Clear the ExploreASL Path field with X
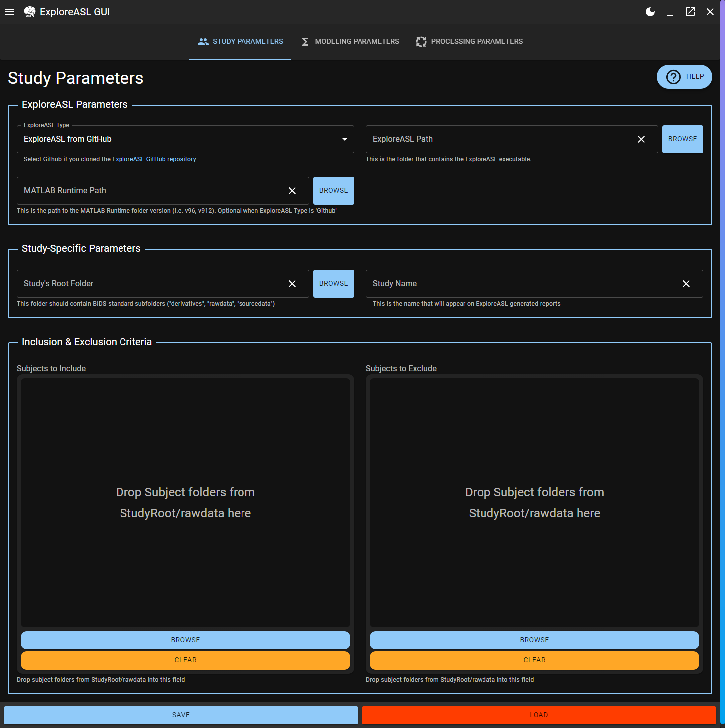This screenshot has height=728, width=725. click(x=641, y=139)
